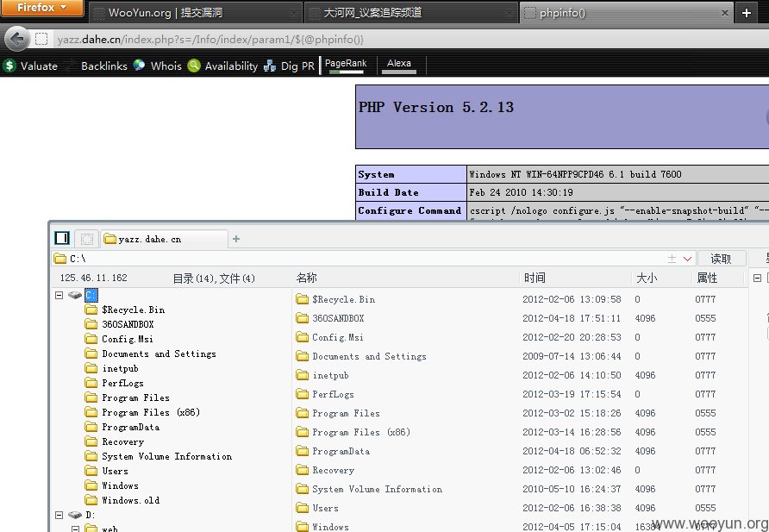Collapse the right panel expander box

pos(757,278)
